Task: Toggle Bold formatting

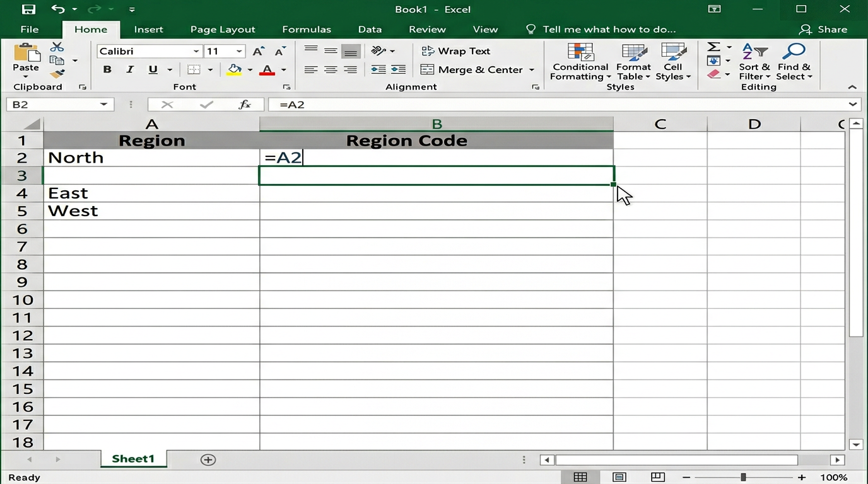Action: pyautogui.click(x=107, y=70)
